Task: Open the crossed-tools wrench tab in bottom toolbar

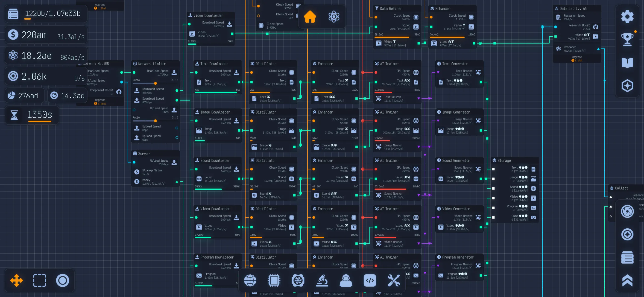Action: click(394, 280)
